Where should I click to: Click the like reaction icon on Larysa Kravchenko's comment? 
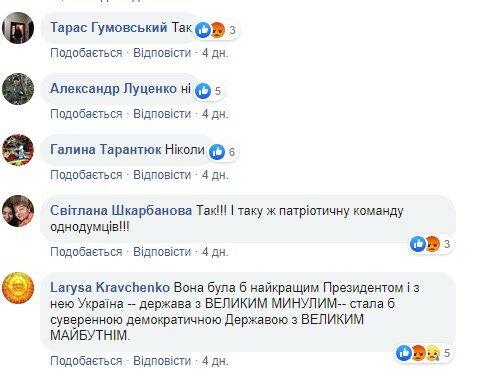404,353
